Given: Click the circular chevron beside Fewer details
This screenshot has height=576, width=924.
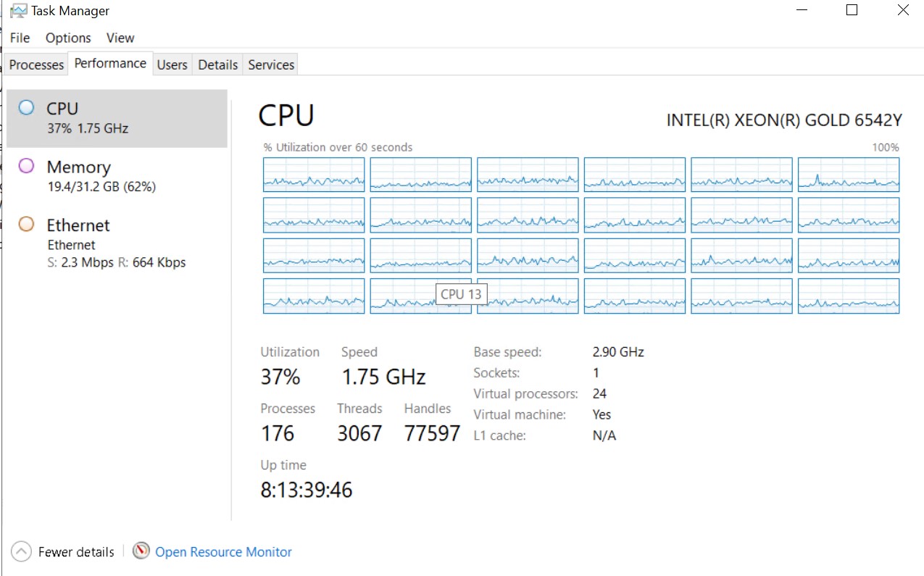Looking at the screenshot, I should tap(21, 551).
